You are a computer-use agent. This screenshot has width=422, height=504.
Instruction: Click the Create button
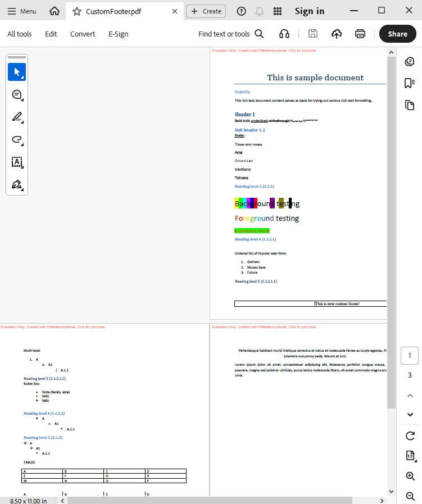206,11
